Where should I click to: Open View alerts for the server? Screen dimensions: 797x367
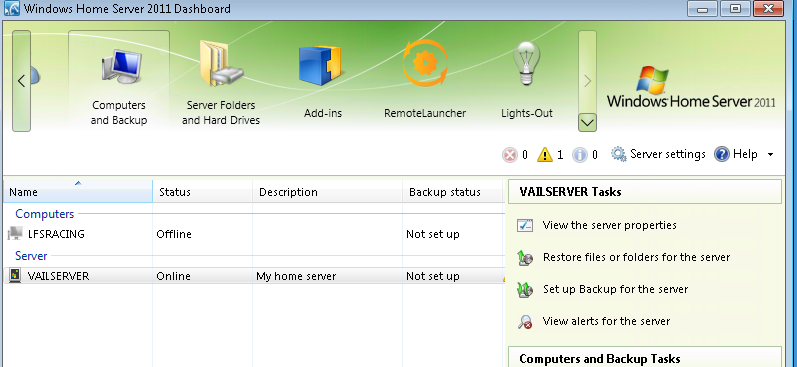606,321
